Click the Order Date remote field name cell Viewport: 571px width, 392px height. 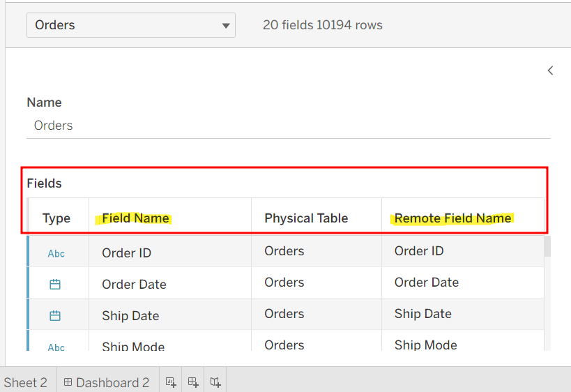pos(463,282)
